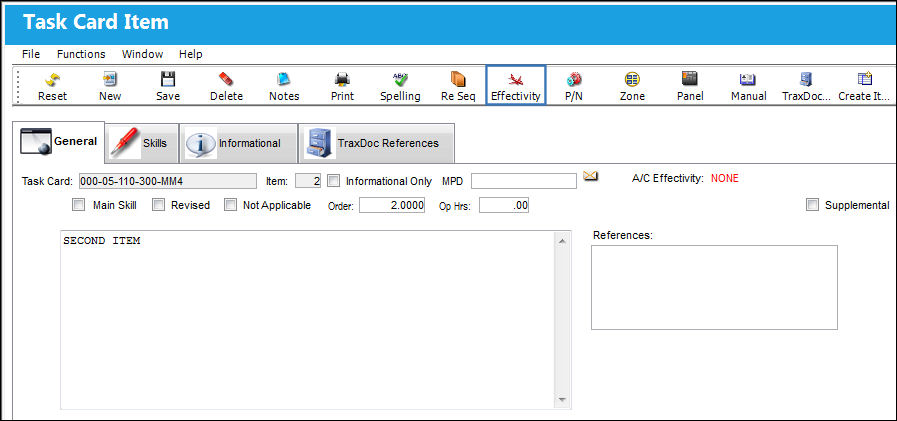The image size is (897, 421).
Task: Open the Functions menu
Action: pos(81,54)
